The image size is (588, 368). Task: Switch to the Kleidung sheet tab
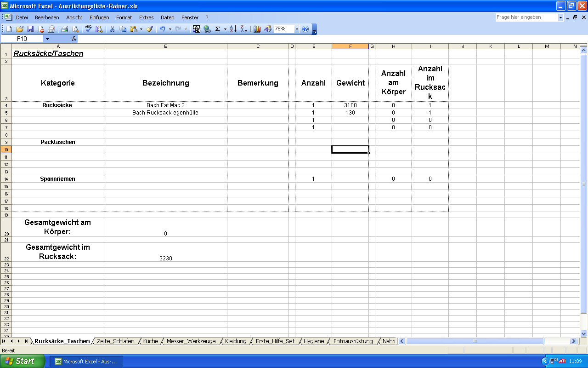pyautogui.click(x=236, y=341)
